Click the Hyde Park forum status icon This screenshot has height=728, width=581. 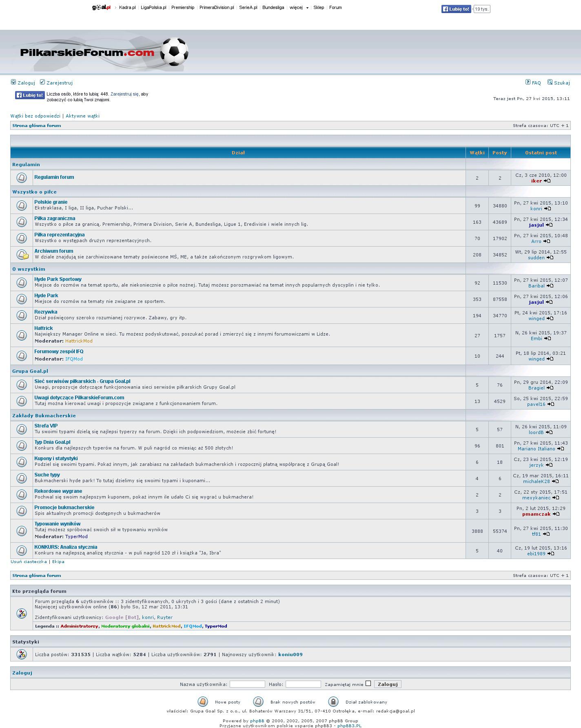22,299
